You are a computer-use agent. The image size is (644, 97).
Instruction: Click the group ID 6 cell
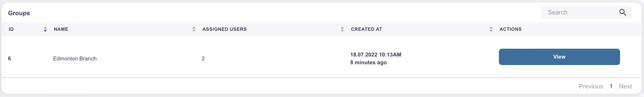10,58
